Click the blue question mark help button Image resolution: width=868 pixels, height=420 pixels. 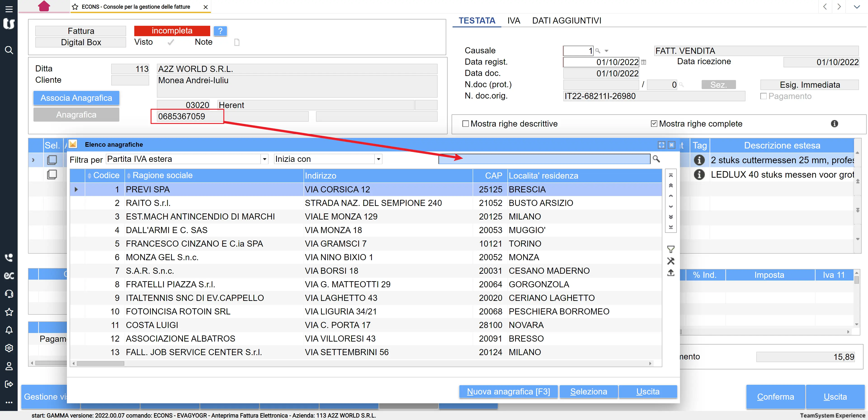[x=220, y=31]
